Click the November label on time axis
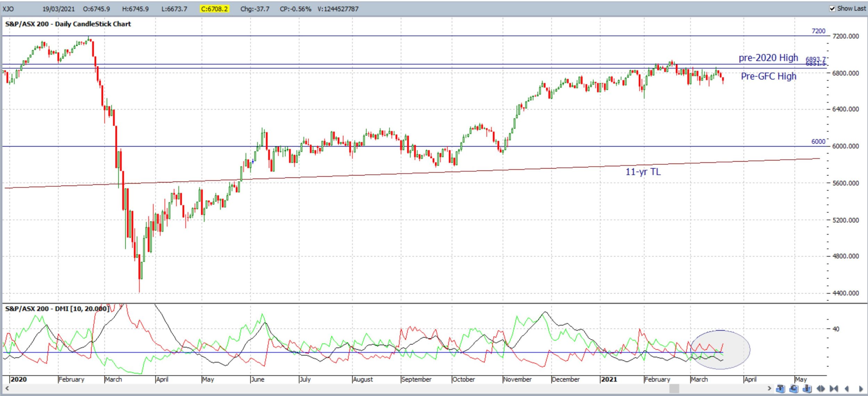 517,379
